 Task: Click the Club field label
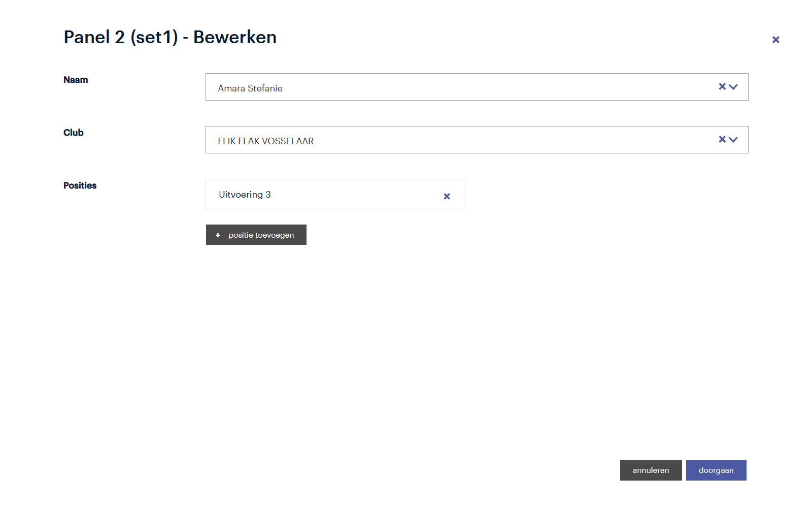tap(74, 133)
